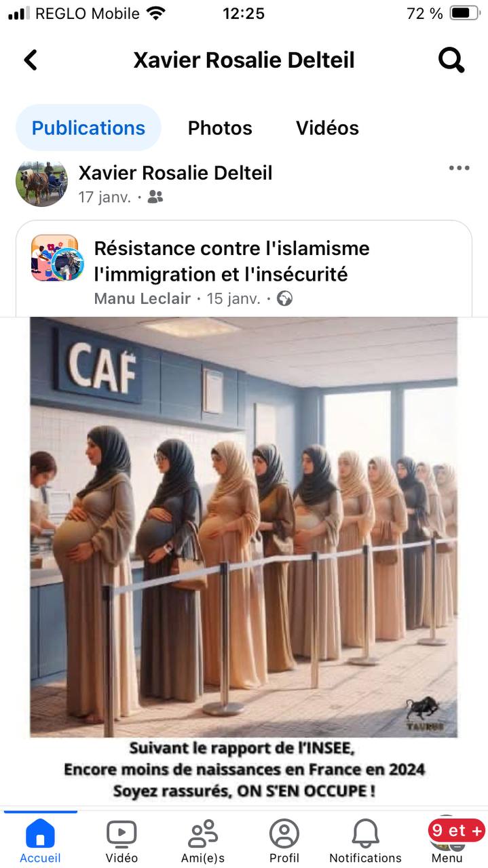488x868 pixels.
Task: Open the Résistance group avatar icon
Action: (58, 258)
